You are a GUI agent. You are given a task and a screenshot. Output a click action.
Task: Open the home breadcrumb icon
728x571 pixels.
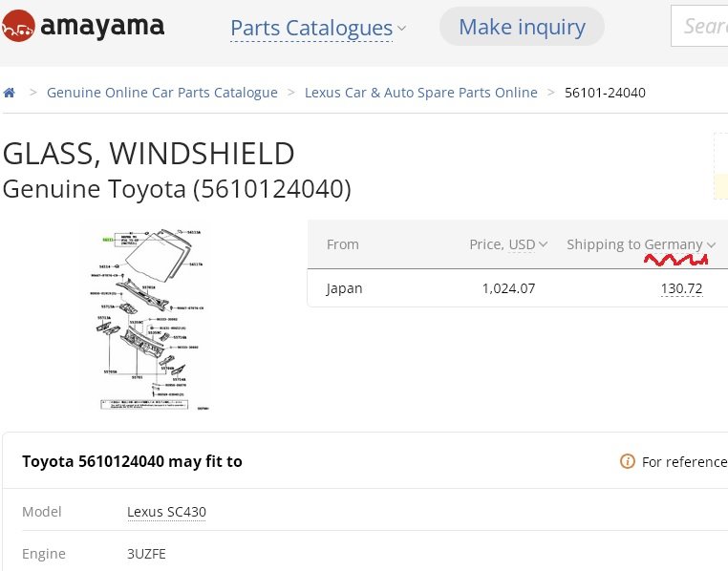point(10,93)
